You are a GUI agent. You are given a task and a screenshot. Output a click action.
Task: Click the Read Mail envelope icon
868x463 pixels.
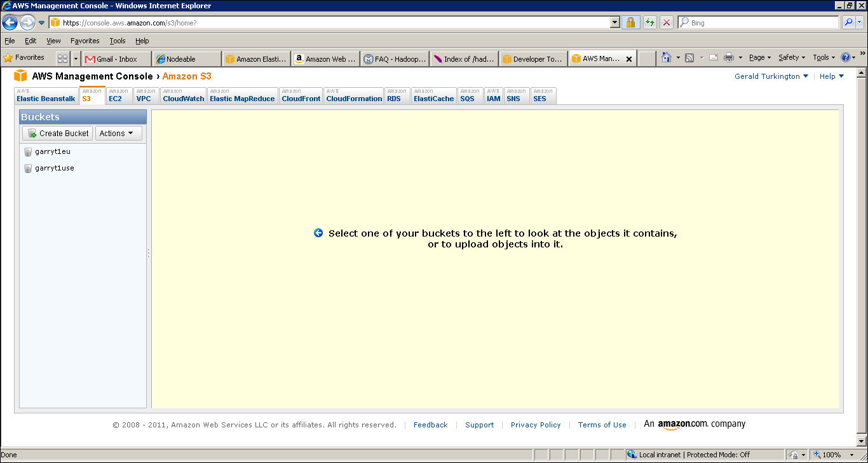pos(714,58)
